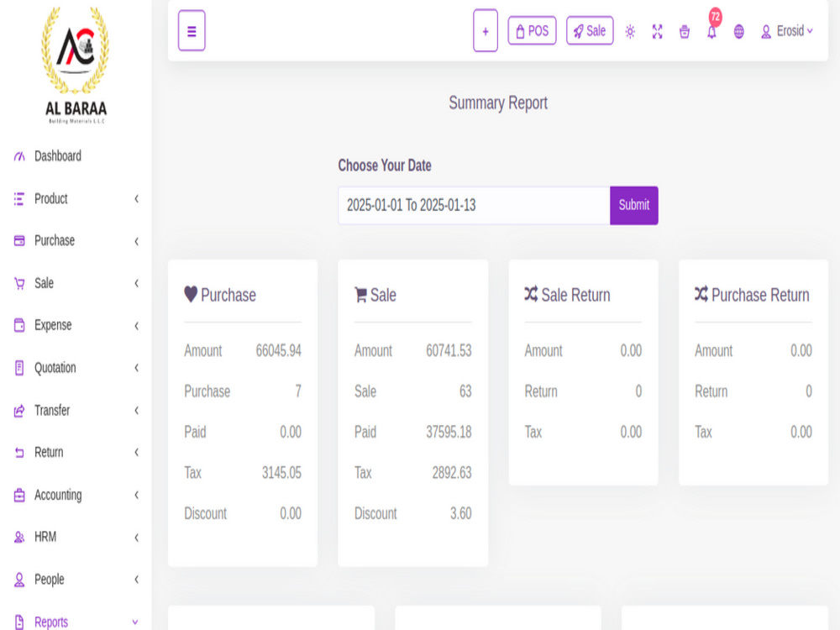Image resolution: width=840 pixels, height=630 pixels.
Task: Click the Purchase card icon in sidebar
Action: pos(19,240)
